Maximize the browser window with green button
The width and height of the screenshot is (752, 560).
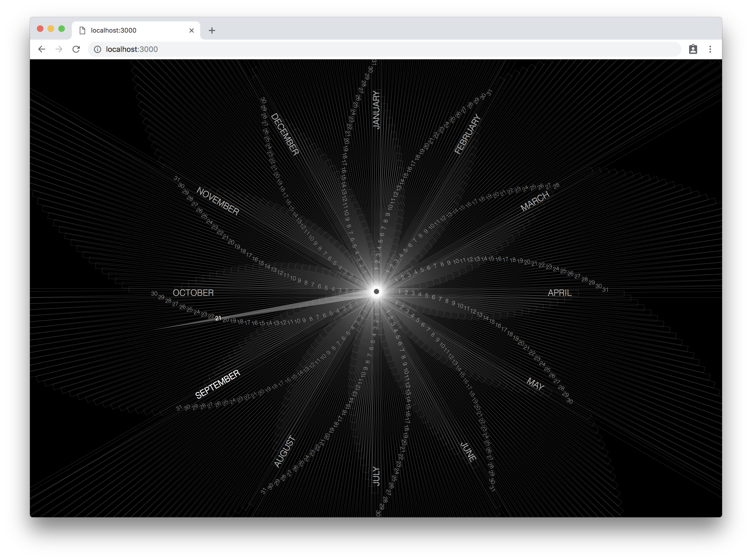[x=61, y=29]
